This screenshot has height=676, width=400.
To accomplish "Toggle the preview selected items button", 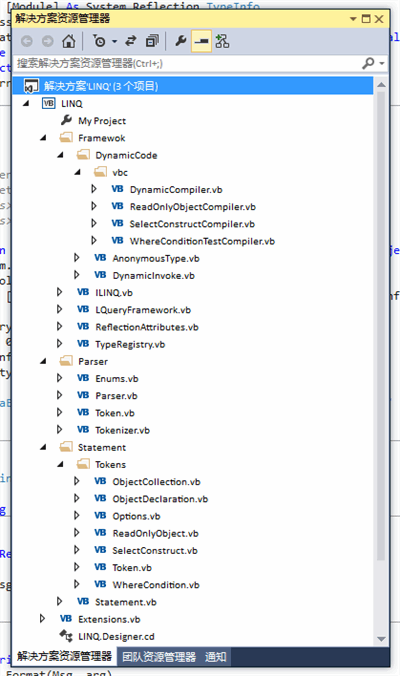I will pos(201,41).
